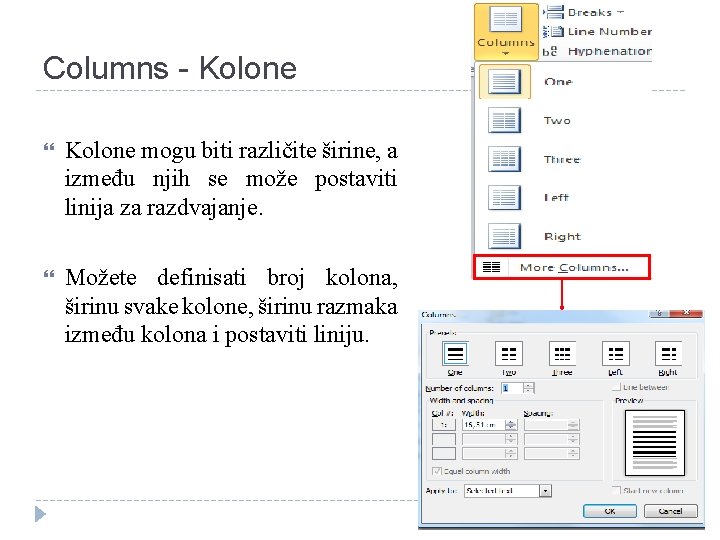720x540 pixels.
Task: Click the Number of columns spinner arrows
Action: click(529, 388)
